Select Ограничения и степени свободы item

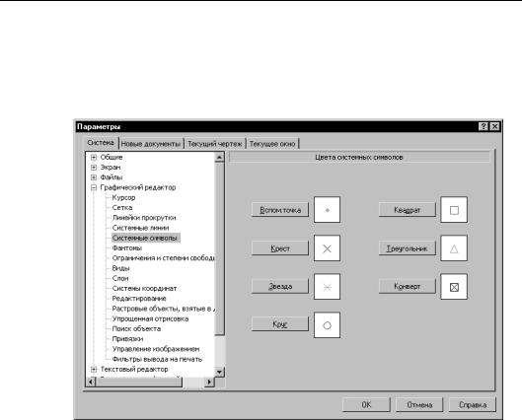[x=163, y=258]
